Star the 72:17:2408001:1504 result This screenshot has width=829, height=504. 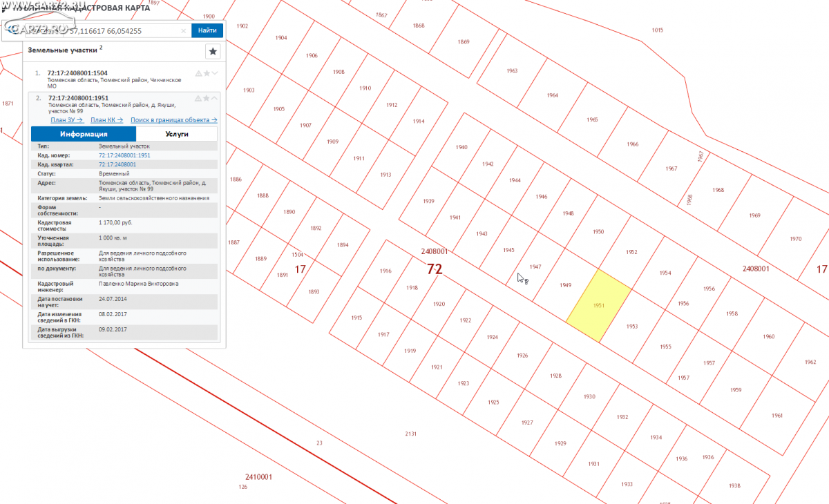[207, 73]
